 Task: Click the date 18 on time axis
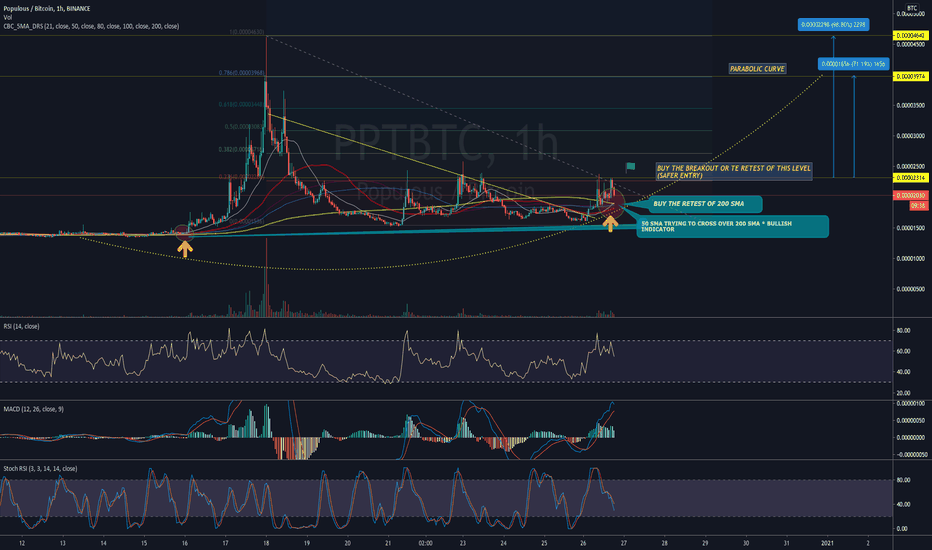click(x=266, y=543)
